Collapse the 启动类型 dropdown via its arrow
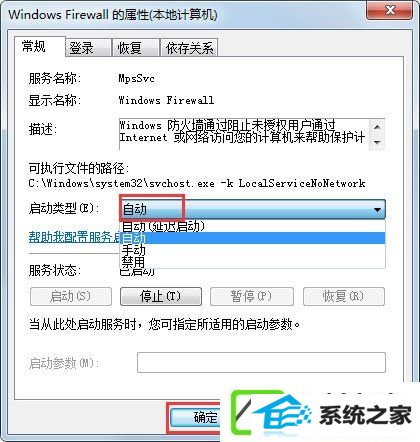Image resolution: width=420 pixels, height=442 pixels. pos(377,210)
